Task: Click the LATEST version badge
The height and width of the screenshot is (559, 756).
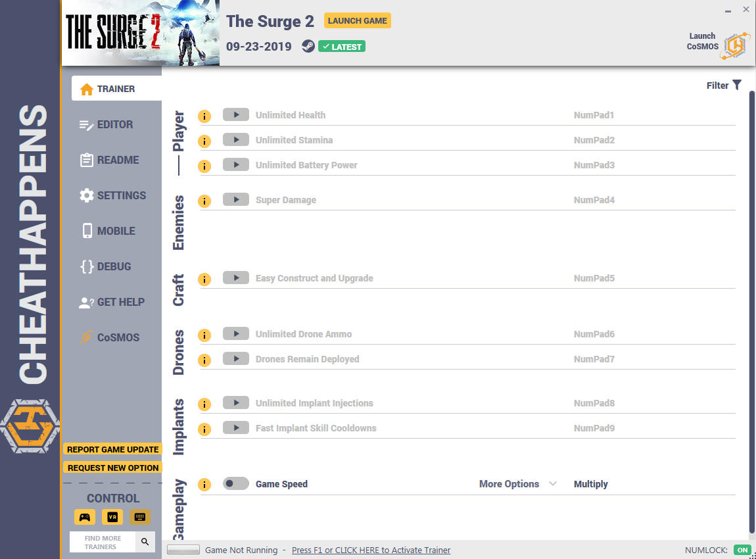Action: pos(342,47)
